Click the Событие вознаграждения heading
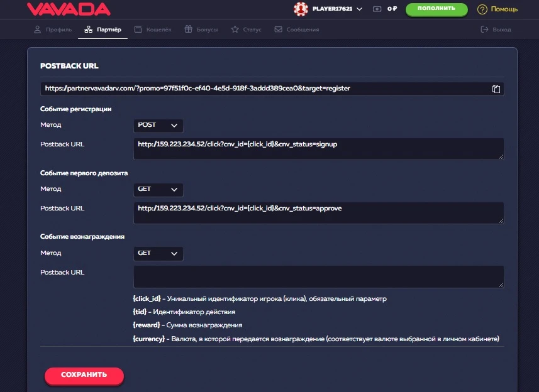This screenshot has width=539, height=392. pos(82,237)
